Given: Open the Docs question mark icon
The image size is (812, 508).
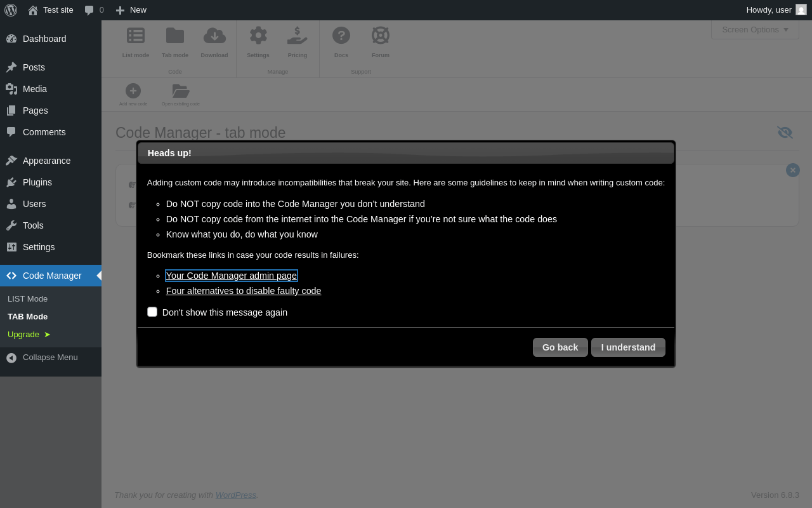Looking at the screenshot, I should click(341, 36).
